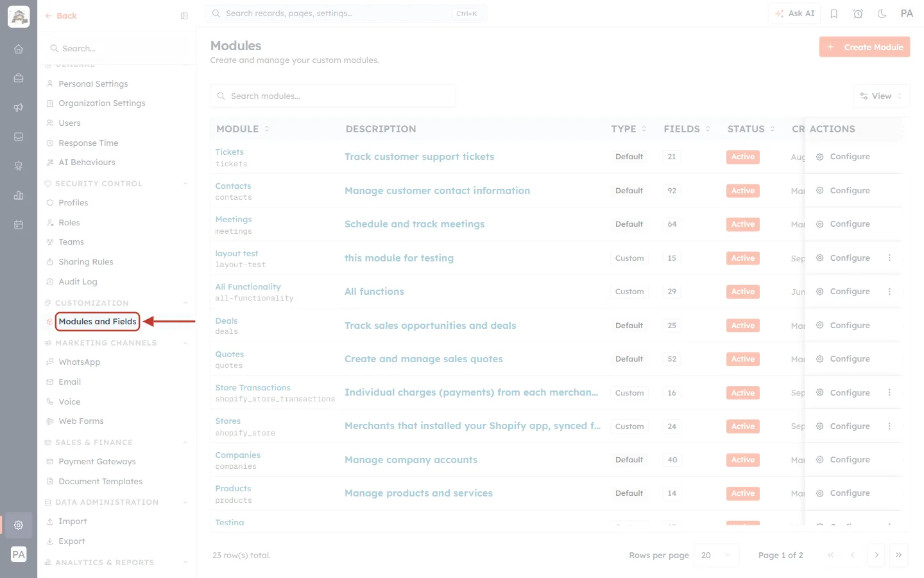Collapse the sidebar panel icon beside Back
The image size is (924, 578).
(x=184, y=16)
